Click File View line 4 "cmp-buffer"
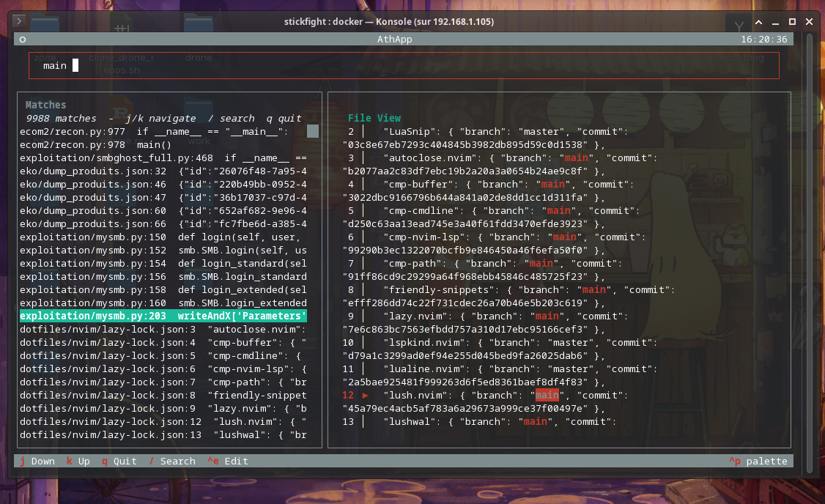 pos(488,190)
